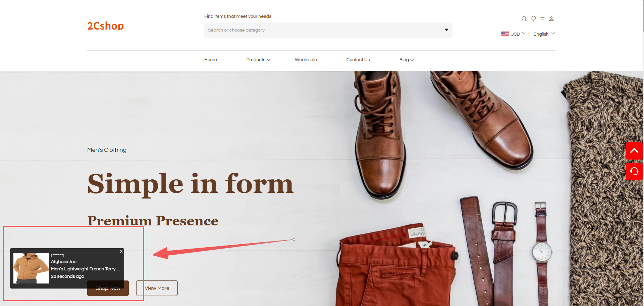Open the wishlist heart icon
This screenshot has height=306, width=644.
point(533,19)
